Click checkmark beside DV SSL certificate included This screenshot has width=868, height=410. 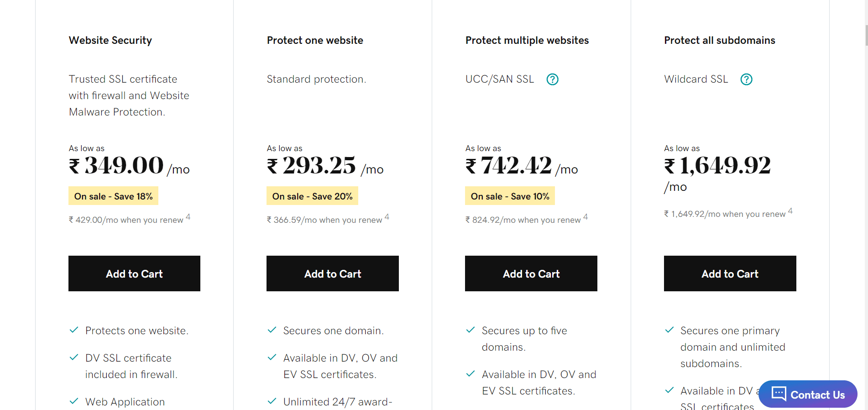point(74,357)
